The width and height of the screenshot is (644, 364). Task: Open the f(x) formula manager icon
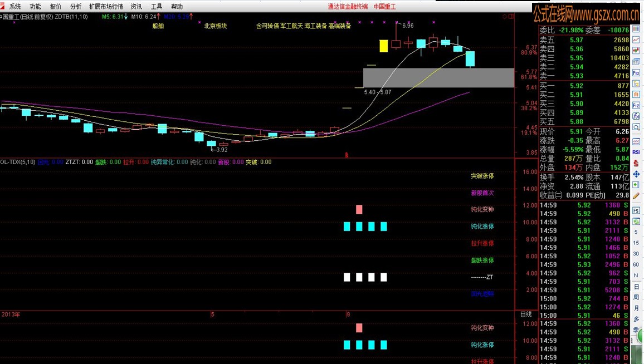click(x=636, y=116)
